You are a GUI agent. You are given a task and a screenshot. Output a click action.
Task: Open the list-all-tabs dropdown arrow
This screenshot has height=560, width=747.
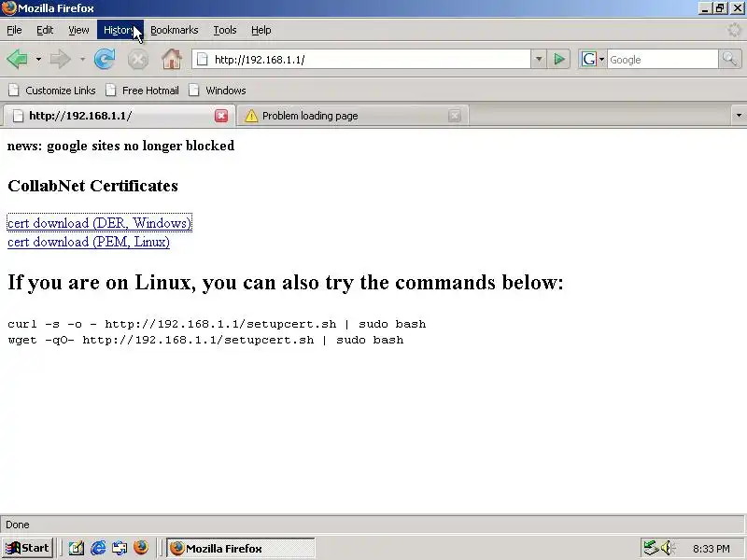[x=739, y=115]
